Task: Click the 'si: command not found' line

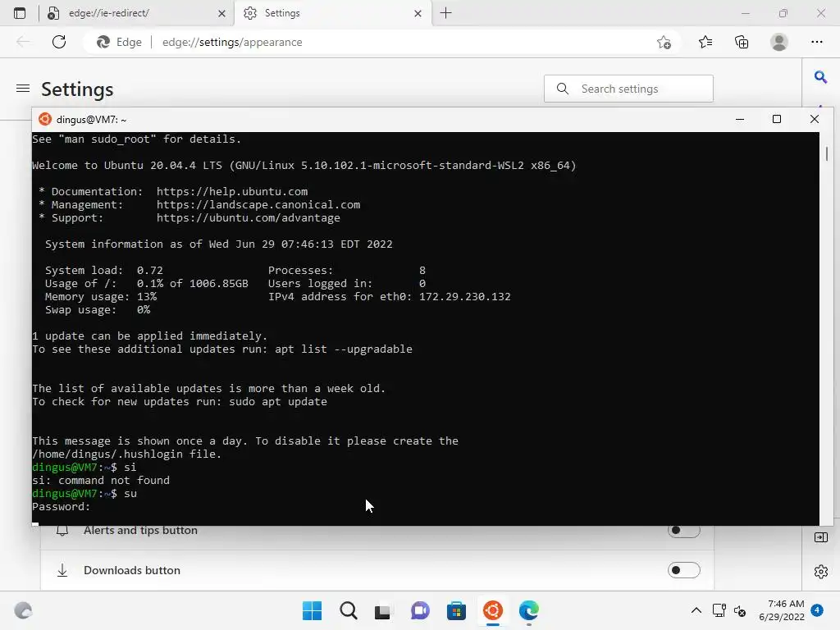Action: (101, 481)
